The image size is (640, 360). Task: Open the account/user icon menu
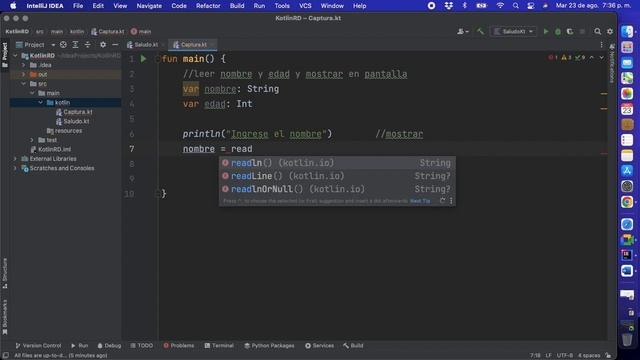[x=462, y=31]
